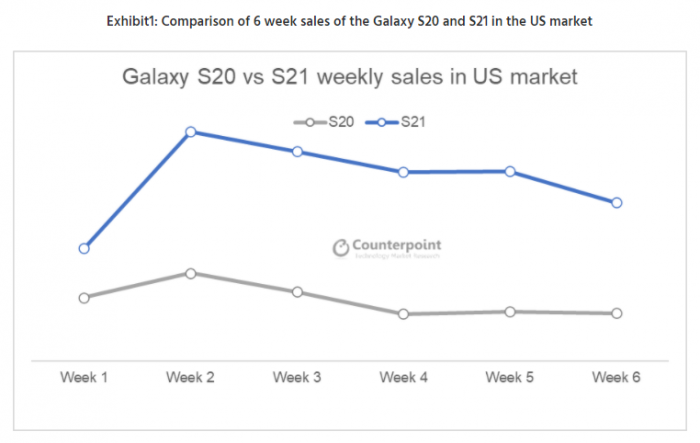Click the S20 gray legend marker
The width and height of the screenshot is (700, 443).
pos(311,122)
